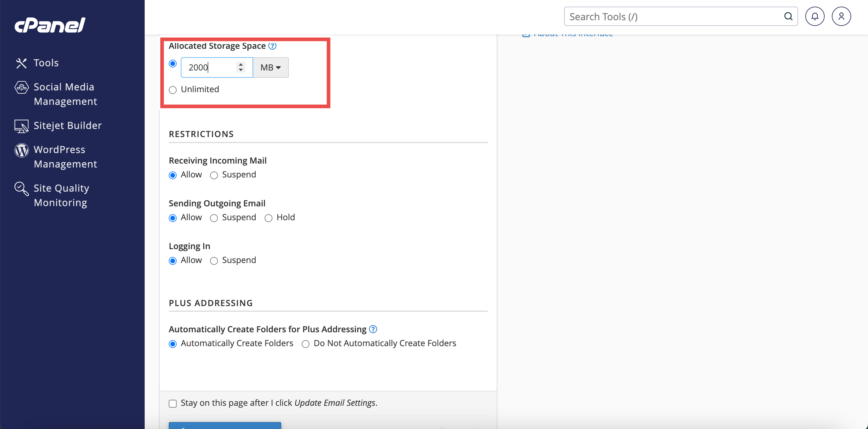Click the cPanel logo
This screenshot has height=429, width=868.
tap(50, 25)
